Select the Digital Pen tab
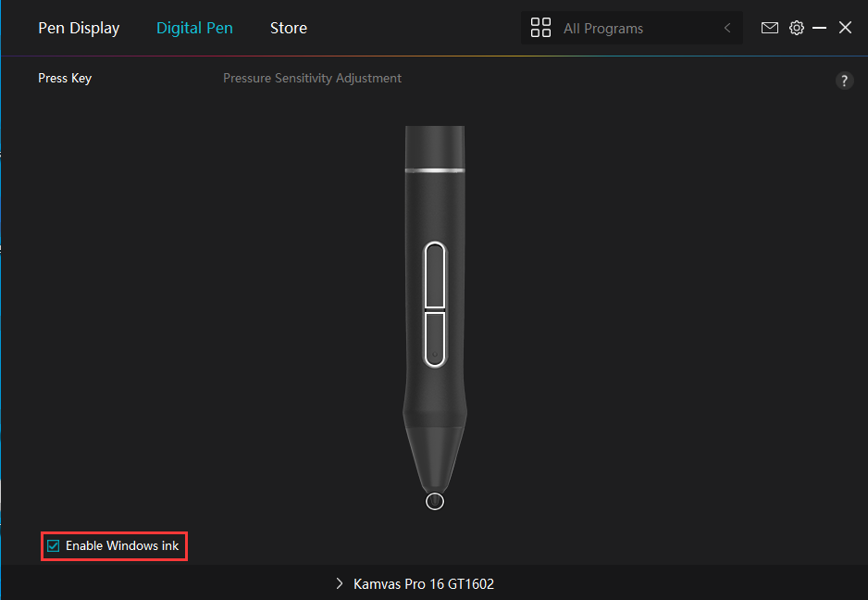This screenshot has width=868, height=600. (x=194, y=28)
